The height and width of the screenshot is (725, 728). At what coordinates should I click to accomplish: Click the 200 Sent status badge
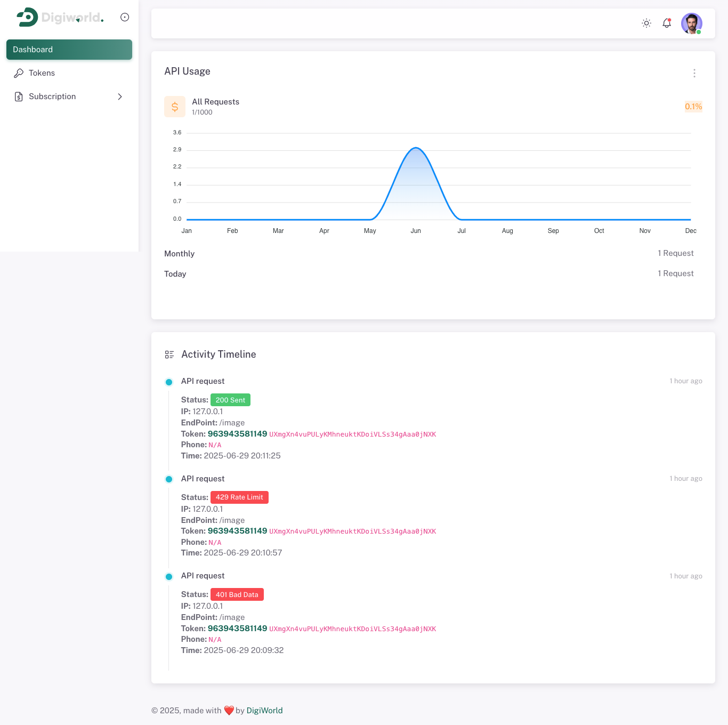pos(230,400)
